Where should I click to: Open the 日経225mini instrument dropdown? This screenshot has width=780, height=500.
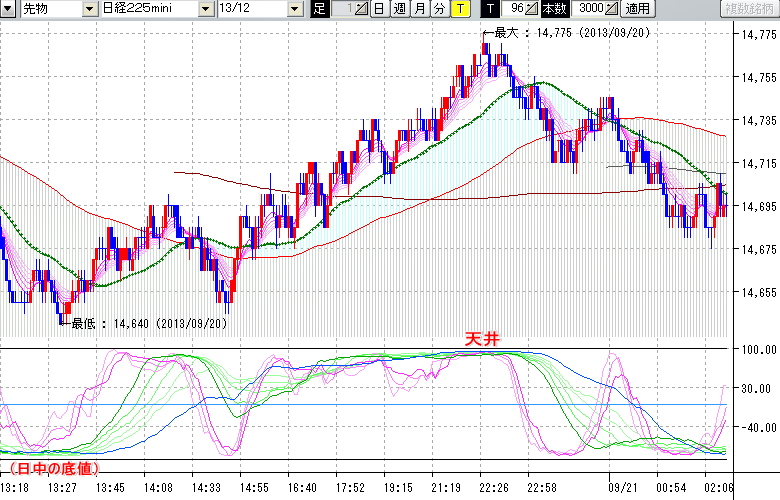pos(205,9)
